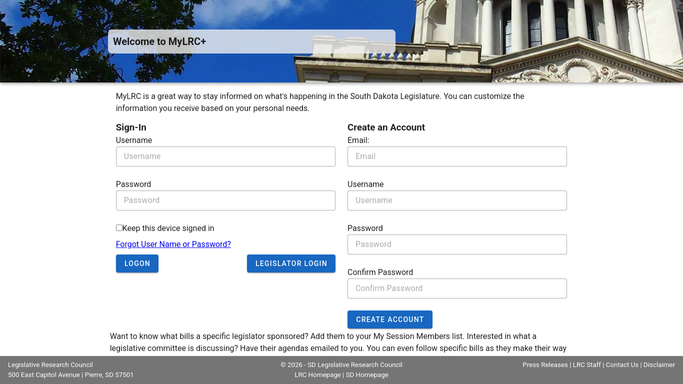Click the CREATE ACCOUNT button
683x384 pixels.
(x=390, y=319)
